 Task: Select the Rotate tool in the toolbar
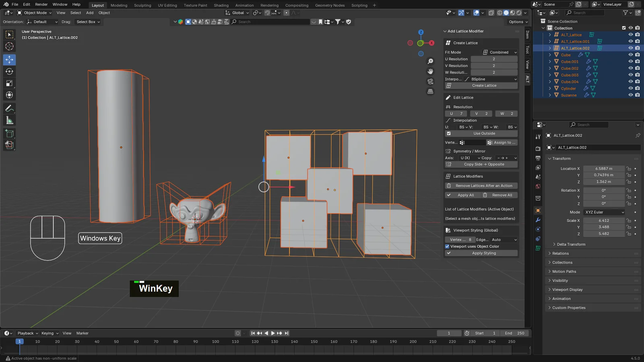click(9, 72)
